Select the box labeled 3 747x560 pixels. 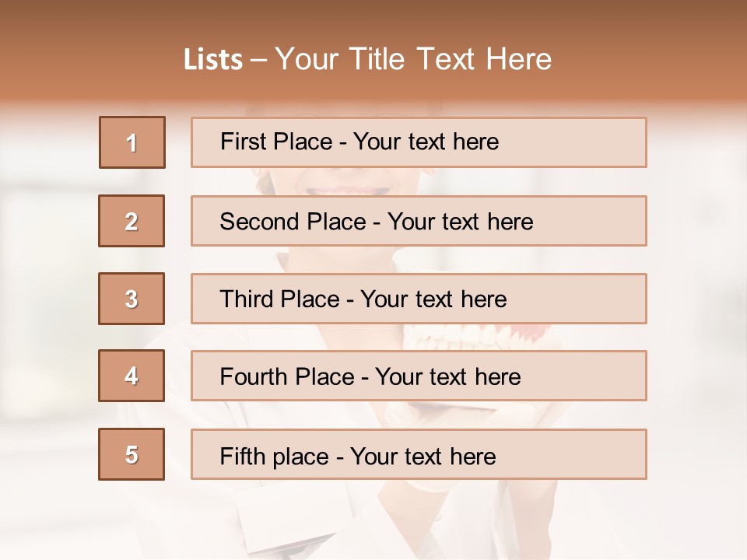click(132, 299)
